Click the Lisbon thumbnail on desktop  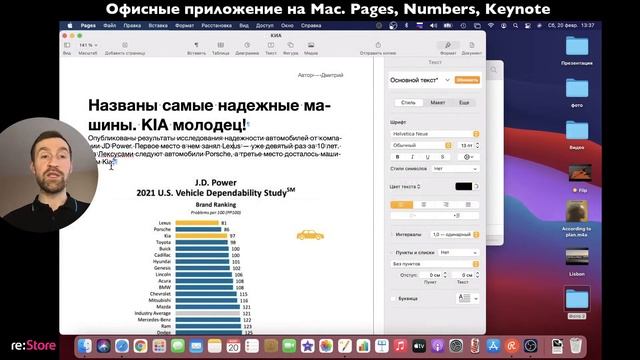(x=577, y=257)
